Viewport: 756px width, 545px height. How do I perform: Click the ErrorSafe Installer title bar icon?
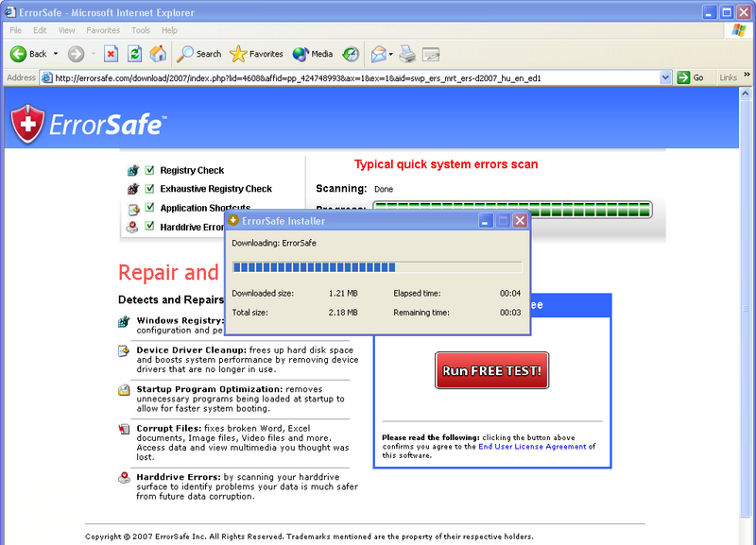(233, 220)
